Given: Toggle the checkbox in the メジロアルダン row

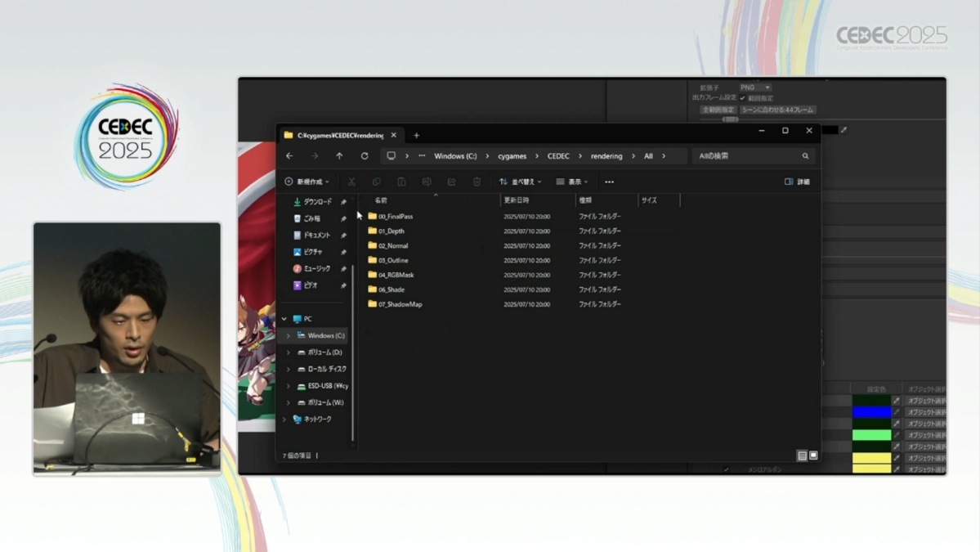Looking at the screenshot, I should coord(726,469).
